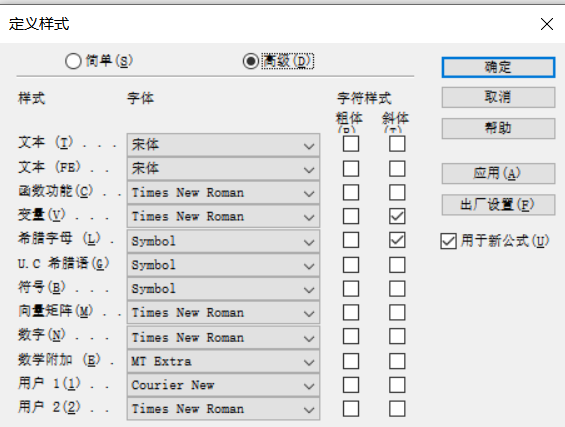Restore defaults with 出厂设置(F) button
The height and width of the screenshot is (427, 565).
498,205
